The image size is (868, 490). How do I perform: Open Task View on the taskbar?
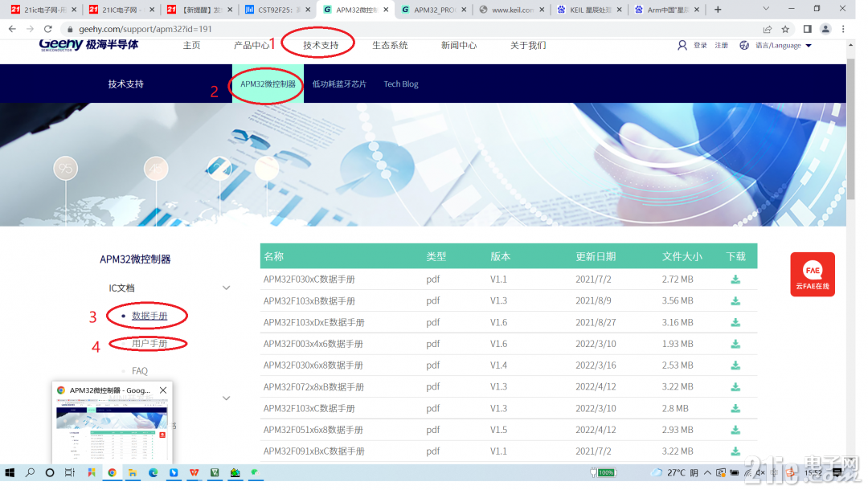click(x=70, y=473)
